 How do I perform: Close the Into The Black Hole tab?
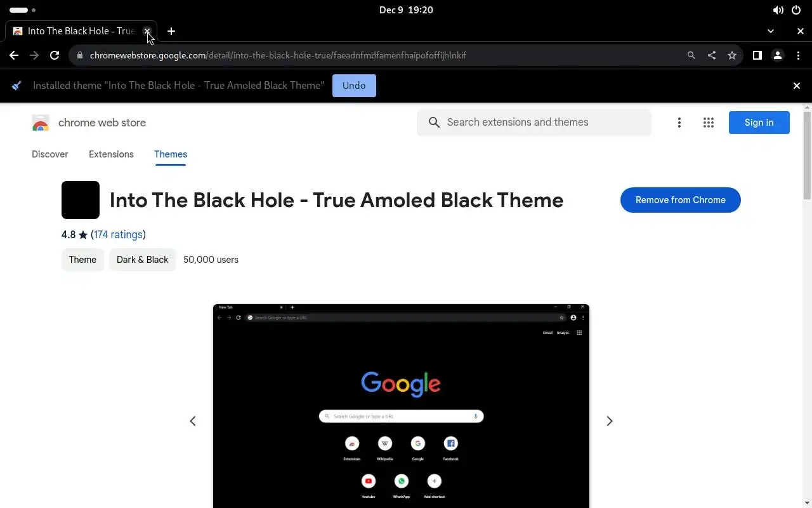147,31
